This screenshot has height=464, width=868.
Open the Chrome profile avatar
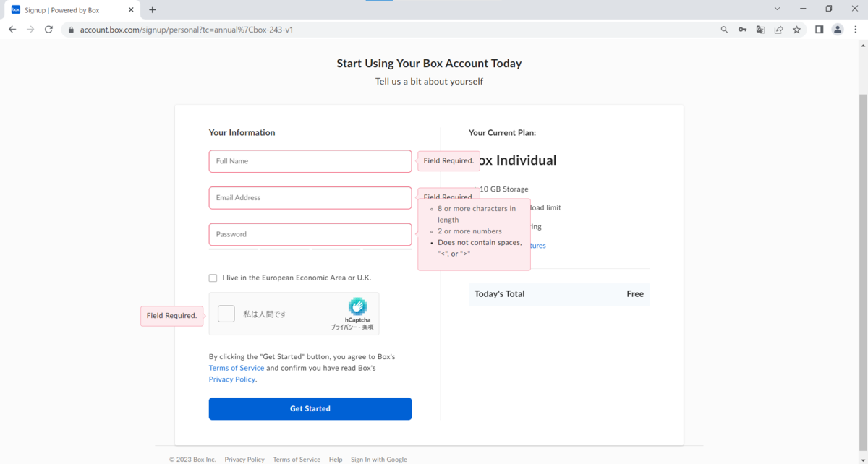coord(838,30)
